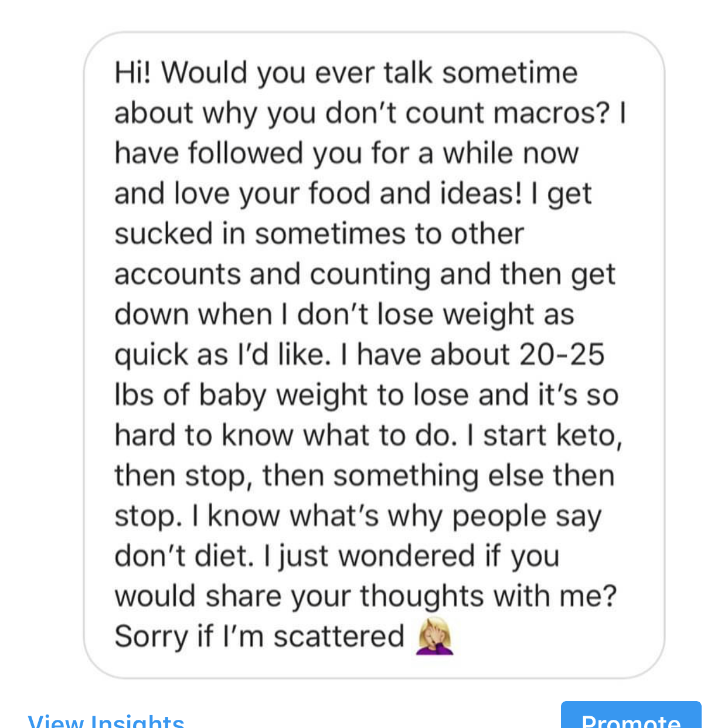This screenshot has width=728, height=728.
Task: Tap the facepalm emoji in the message
Action: 434,636
